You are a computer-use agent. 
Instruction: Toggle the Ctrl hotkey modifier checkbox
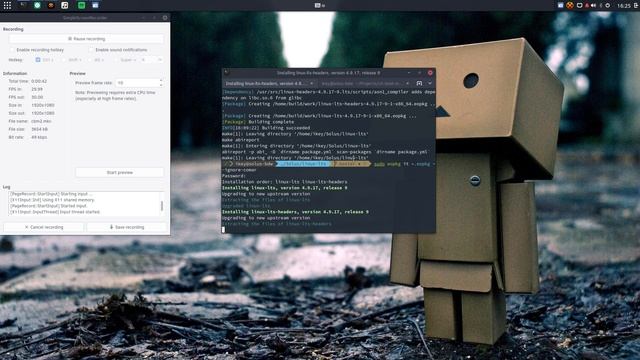(x=38, y=60)
